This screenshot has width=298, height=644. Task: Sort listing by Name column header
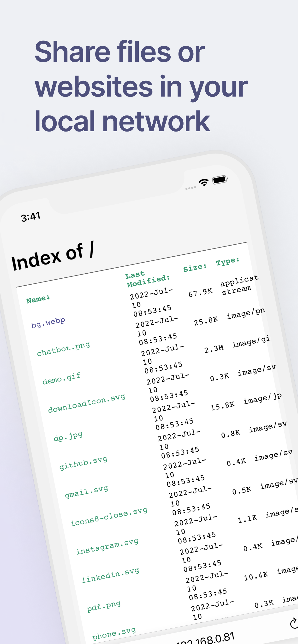pyautogui.click(x=38, y=299)
